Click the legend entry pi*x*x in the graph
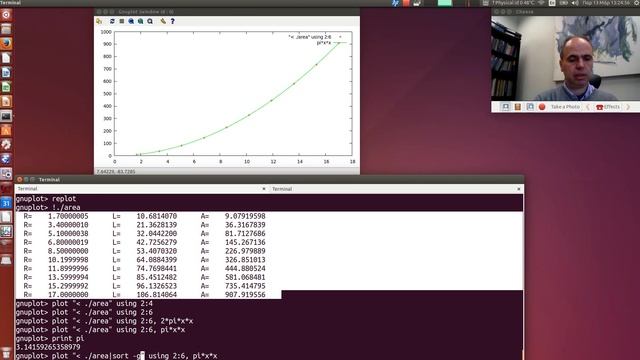Viewport: 640px width, 360px height. point(324,43)
